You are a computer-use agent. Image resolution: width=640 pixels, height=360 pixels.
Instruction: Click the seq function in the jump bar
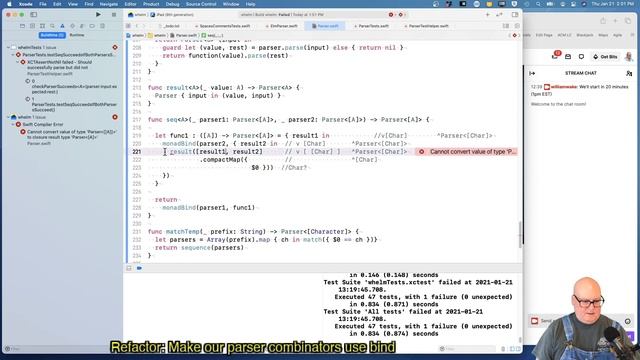click(x=212, y=36)
